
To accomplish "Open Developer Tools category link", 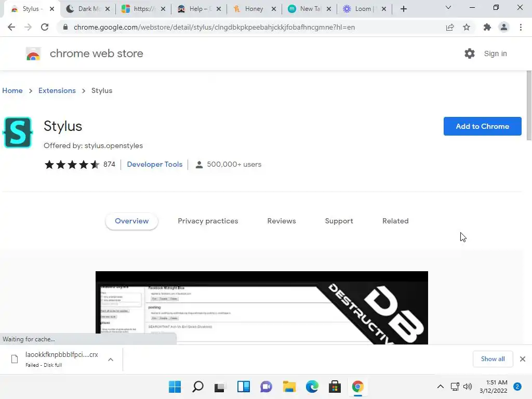I will (155, 165).
